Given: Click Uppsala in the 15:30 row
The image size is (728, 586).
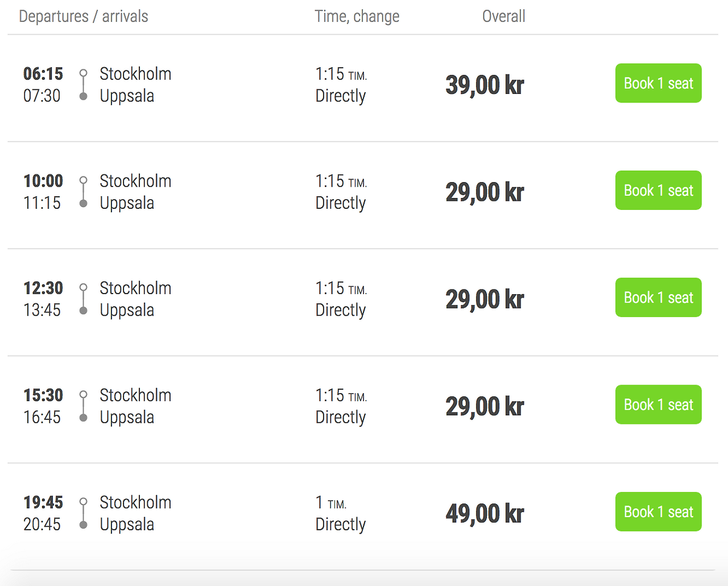Looking at the screenshot, I should [x=127, y=418].
